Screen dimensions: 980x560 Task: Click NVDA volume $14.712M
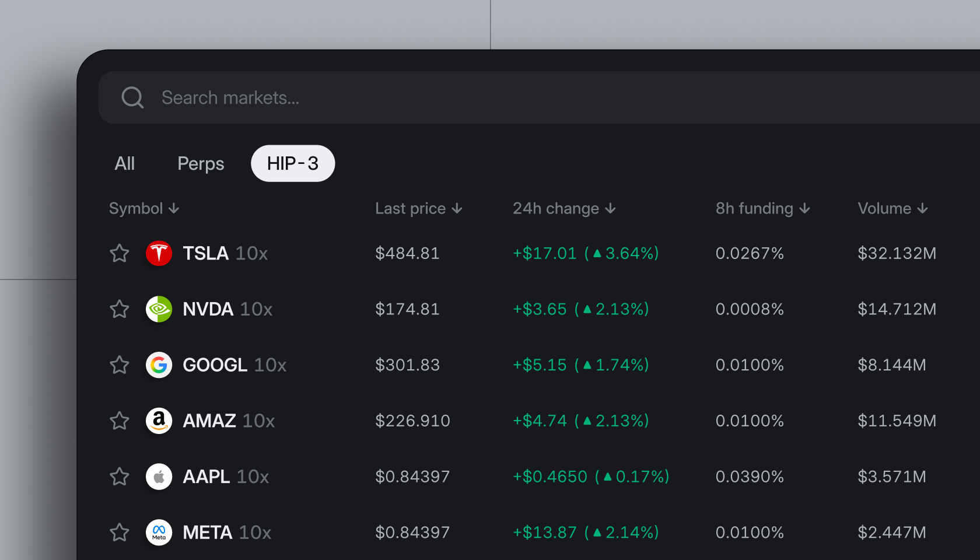tap(897, 309)
